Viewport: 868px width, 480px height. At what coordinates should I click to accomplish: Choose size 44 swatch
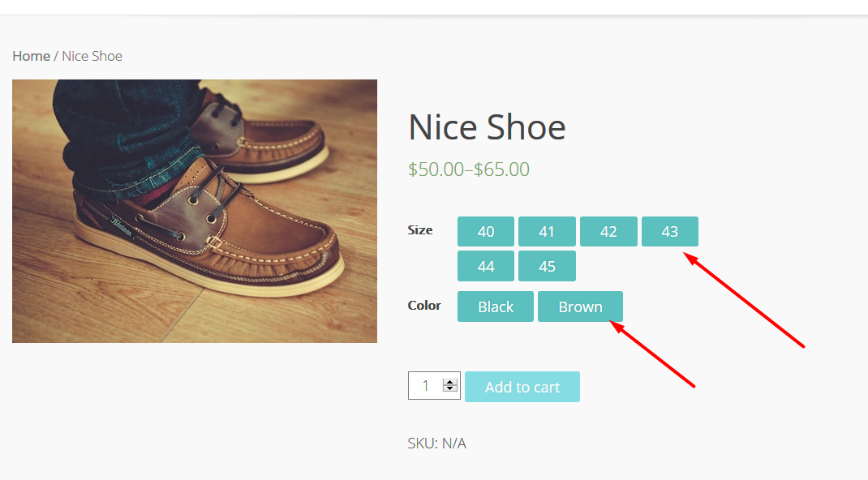pyautogui.click(x=486, y=266)
